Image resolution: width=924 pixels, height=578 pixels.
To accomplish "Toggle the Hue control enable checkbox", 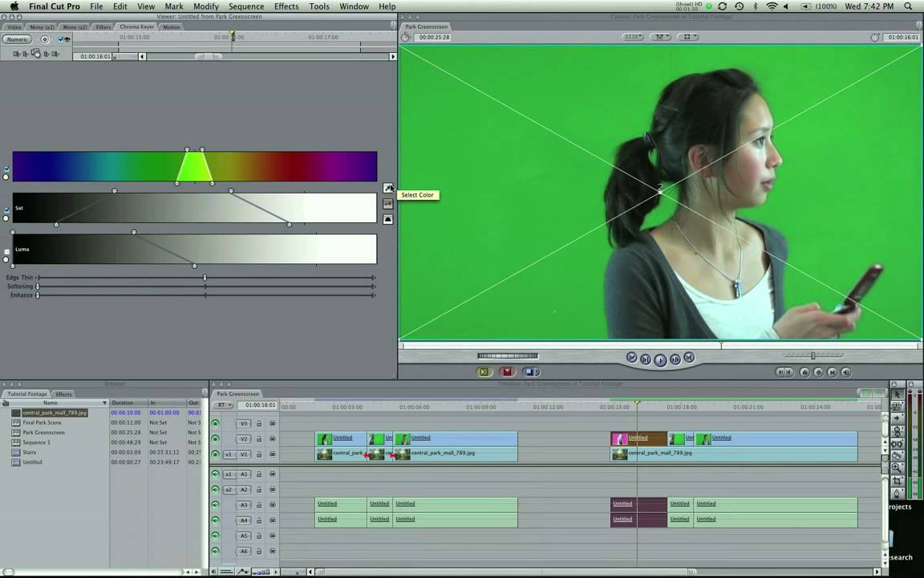I will tap(6, 169).
